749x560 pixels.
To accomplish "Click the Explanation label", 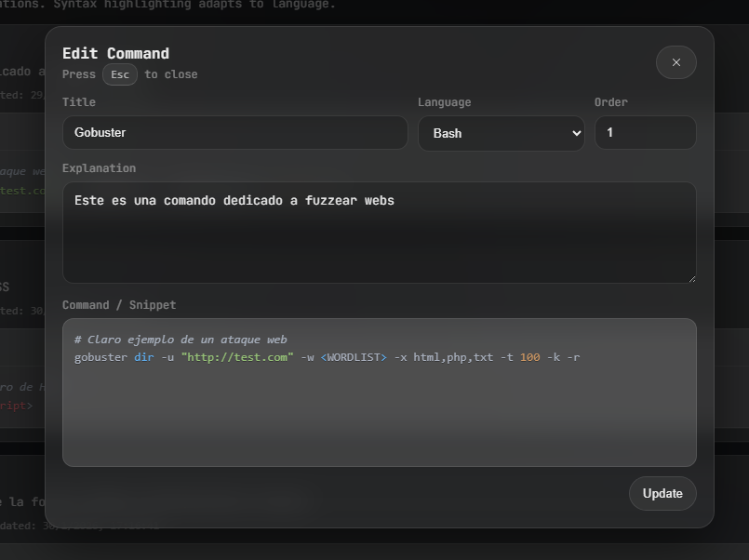I will coord(99,168).
